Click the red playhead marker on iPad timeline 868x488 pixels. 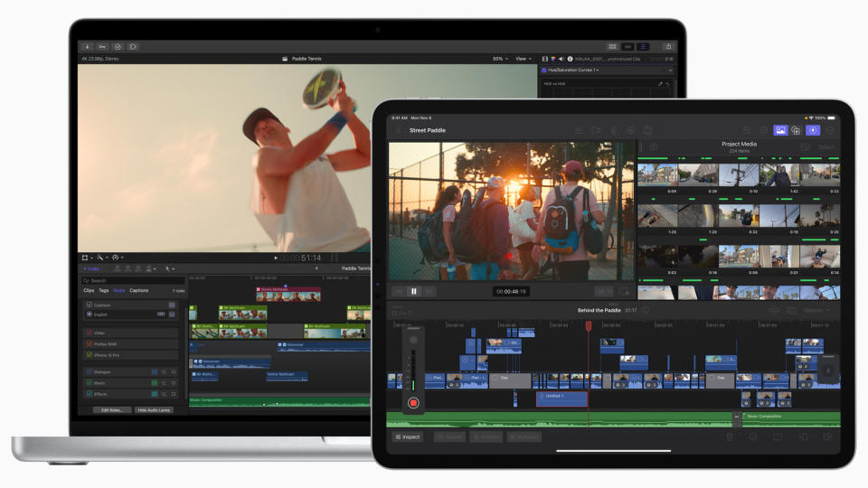(589, 326)
